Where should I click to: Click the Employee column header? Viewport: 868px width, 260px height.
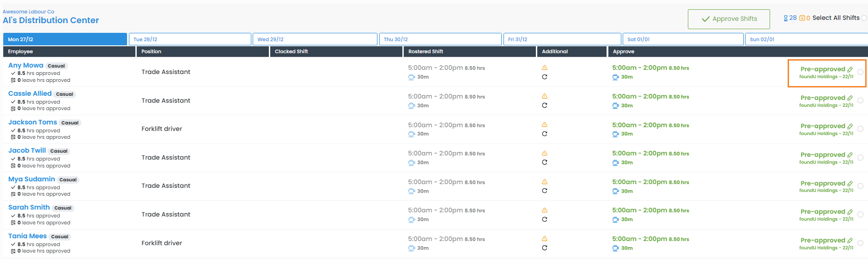coord(21,51)
